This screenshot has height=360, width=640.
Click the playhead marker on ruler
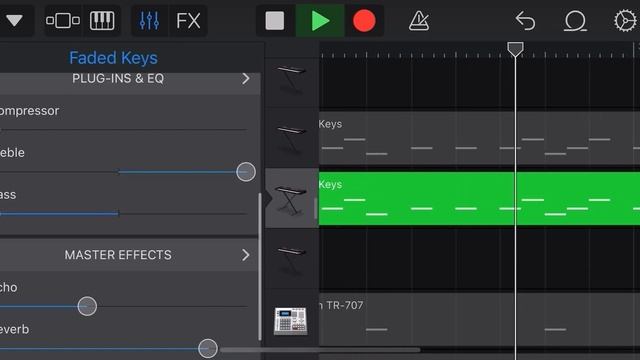click(x=516, y=49)
